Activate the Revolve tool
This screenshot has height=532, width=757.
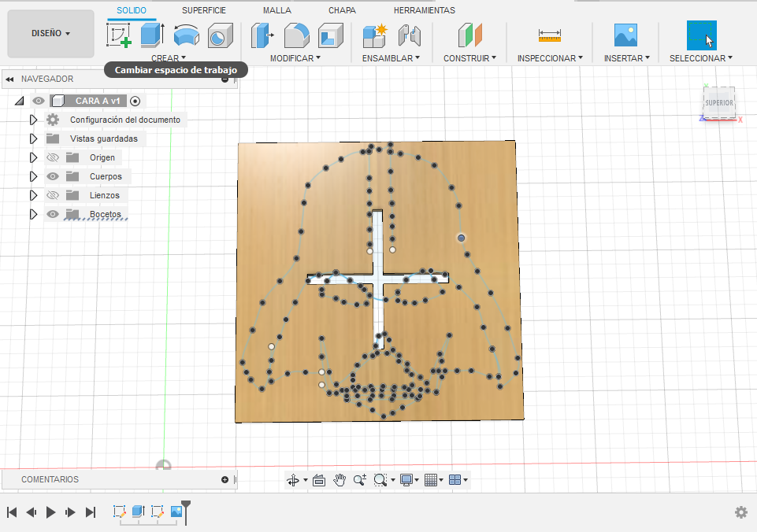[186, 35]
